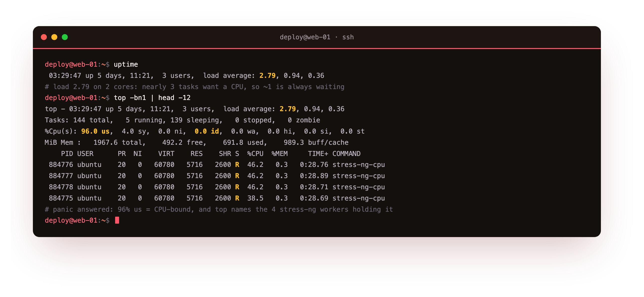Click PID 884776 in process list

tap(61, 165)
